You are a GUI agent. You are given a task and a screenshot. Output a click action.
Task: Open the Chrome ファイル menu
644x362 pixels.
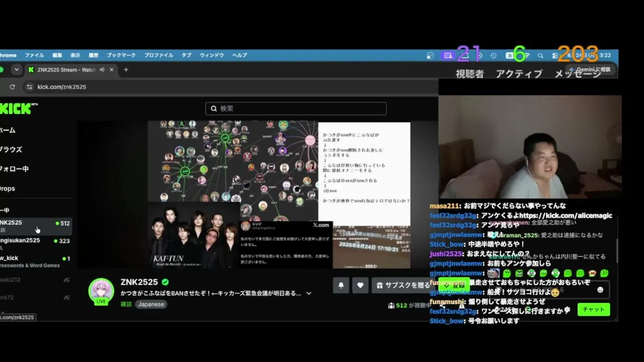click(x=34, y=55)
